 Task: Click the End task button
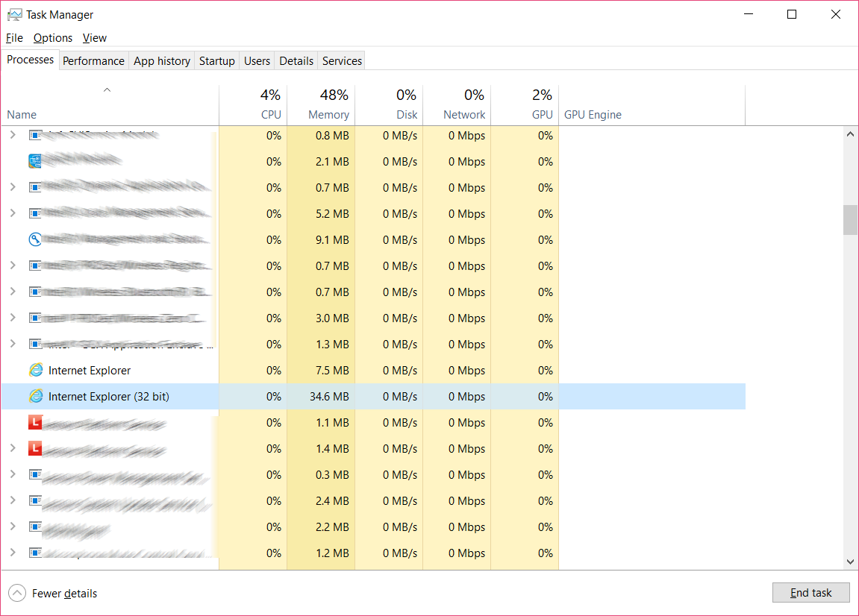click(810, 592)
